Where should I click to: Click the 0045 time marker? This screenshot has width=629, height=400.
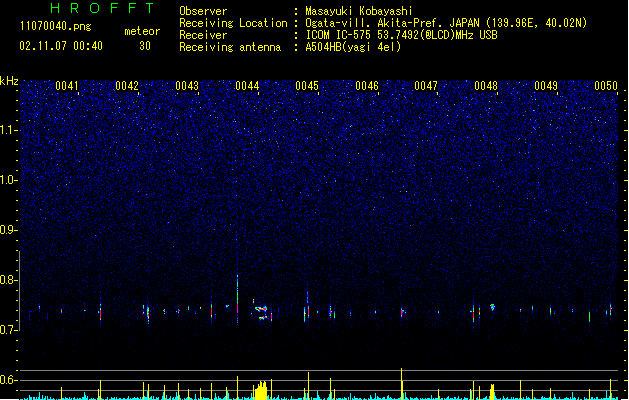(307, 86)
